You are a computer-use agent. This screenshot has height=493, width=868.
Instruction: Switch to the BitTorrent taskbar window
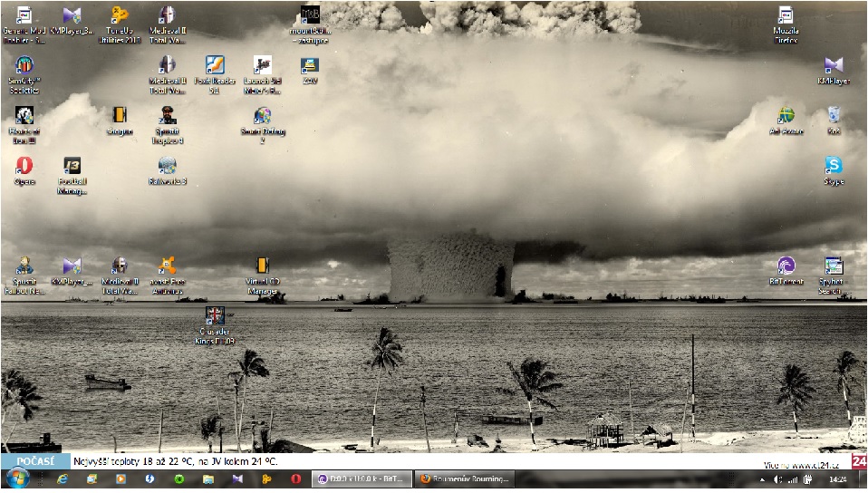(361, 478)
